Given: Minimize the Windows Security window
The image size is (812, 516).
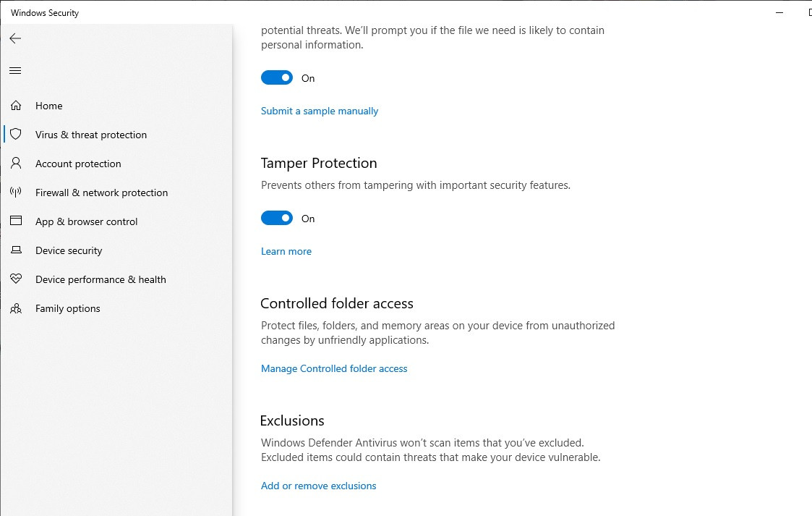Looking at the screenshot, I should click(x=779, y=12).
